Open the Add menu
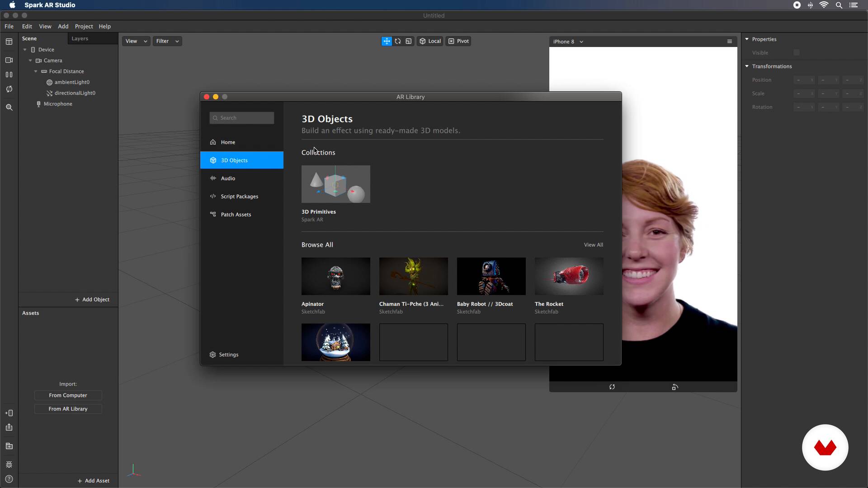Screen dimensions: 868x488 (63, 26)
